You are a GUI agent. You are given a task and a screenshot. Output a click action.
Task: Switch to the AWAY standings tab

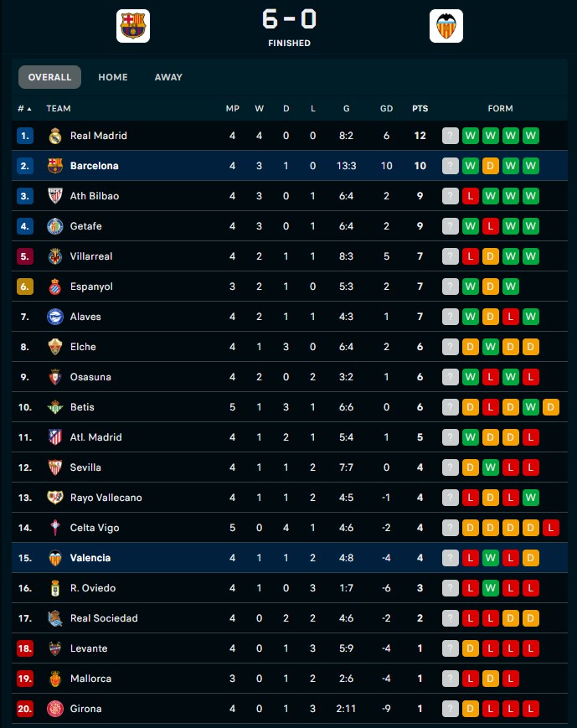tap(168, 77)
